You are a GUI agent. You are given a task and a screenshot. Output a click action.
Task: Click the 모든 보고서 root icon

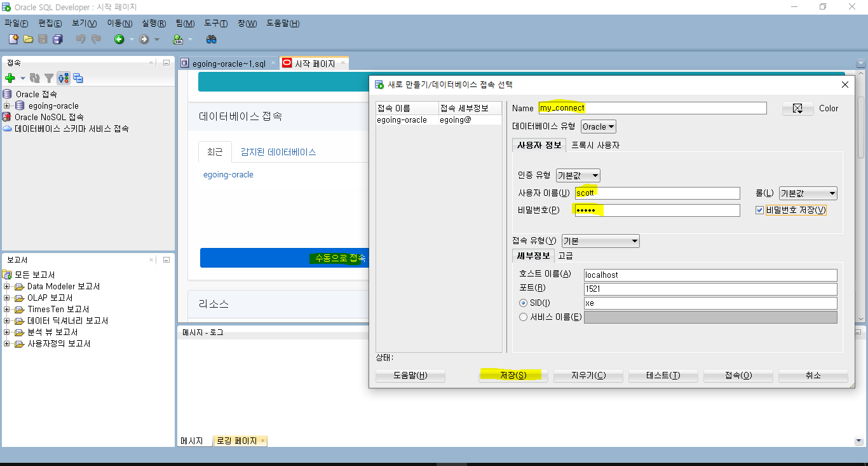[x=8, y=275]
